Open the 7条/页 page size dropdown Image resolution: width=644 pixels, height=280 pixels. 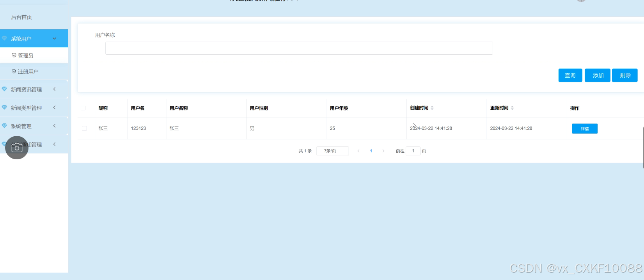click(332, 151)
